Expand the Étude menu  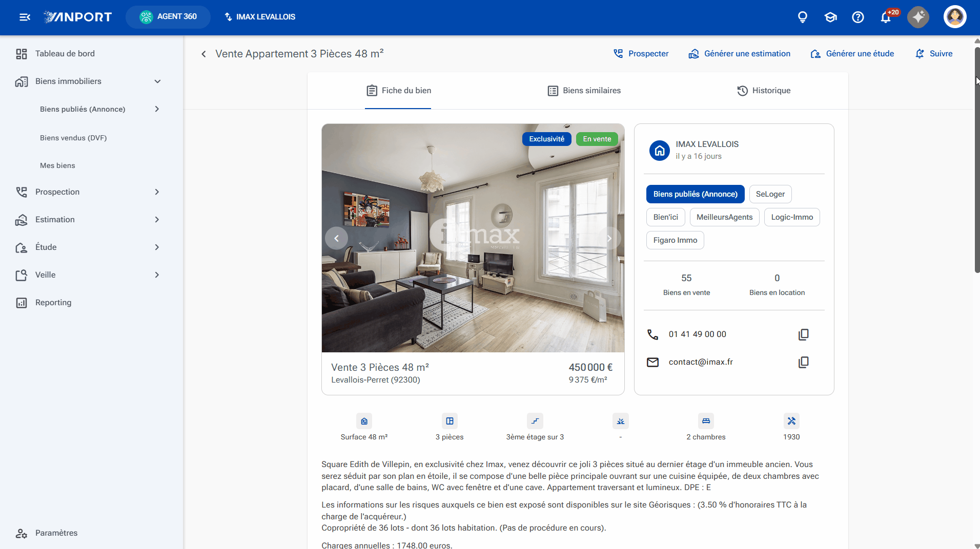click(x=157, y=247)
